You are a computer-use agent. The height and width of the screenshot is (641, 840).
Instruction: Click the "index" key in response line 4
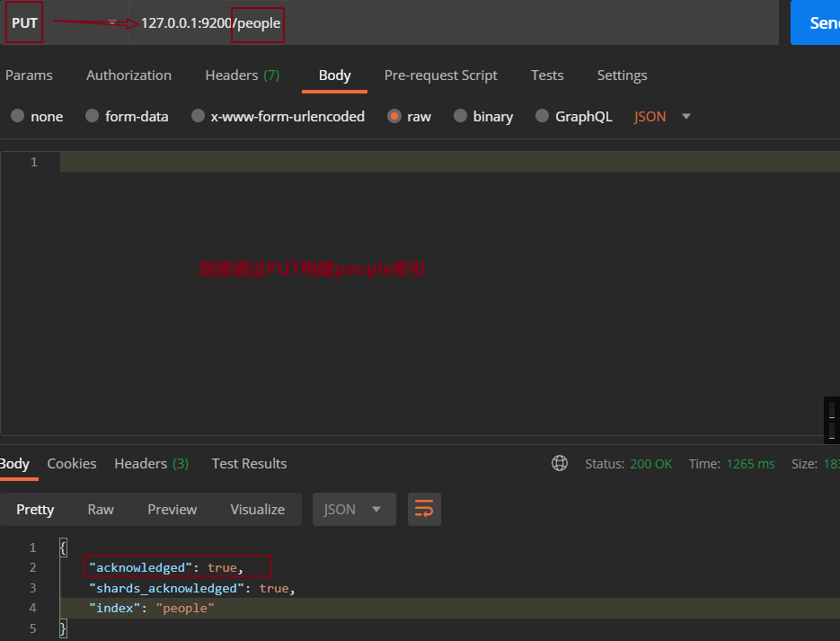point(115,608)
